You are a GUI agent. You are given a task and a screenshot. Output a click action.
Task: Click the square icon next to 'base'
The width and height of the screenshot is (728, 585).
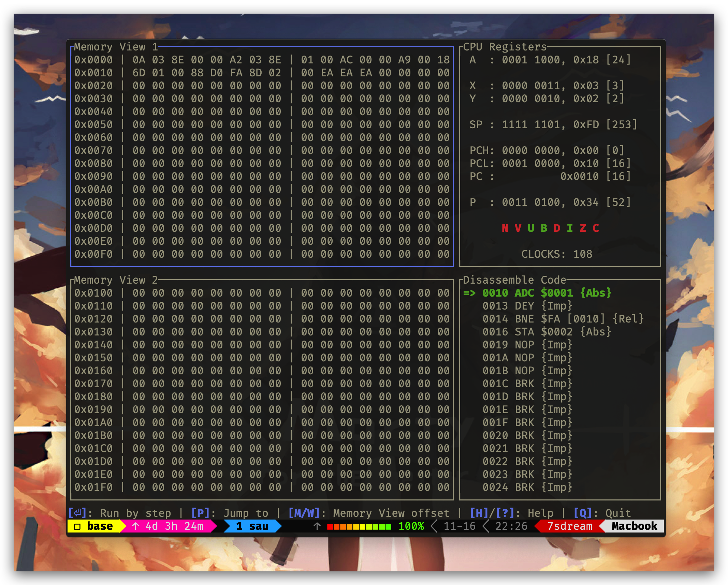(77, 526)
